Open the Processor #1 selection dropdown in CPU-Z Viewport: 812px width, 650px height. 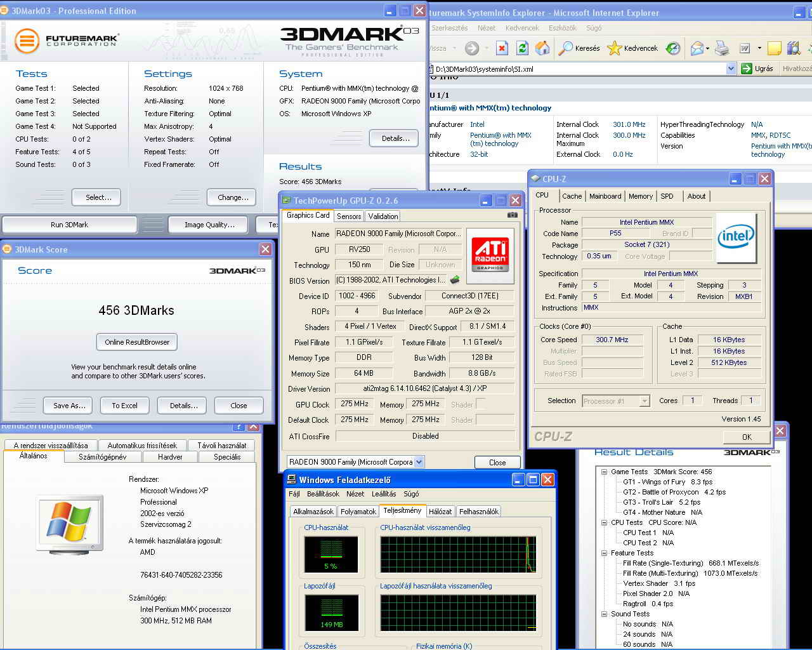pos(645,401)
